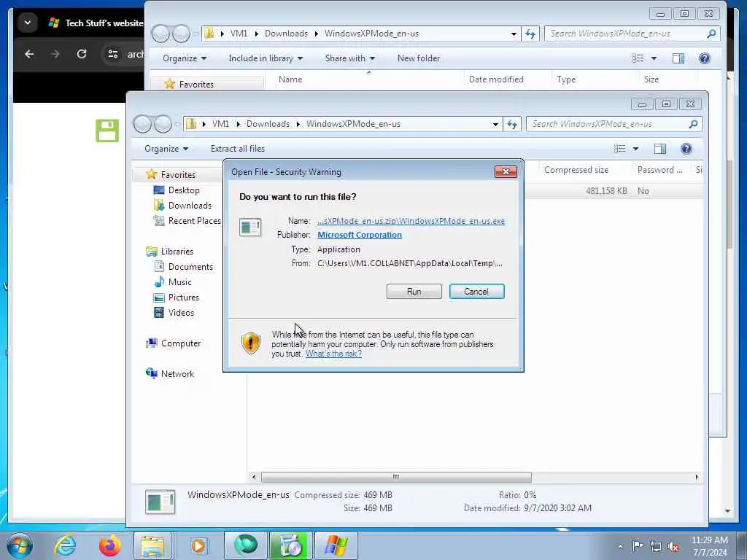Image resolution: width=747 pixels, height=560 pixels.
Task: Open the Videos library in sidebar
Action: click(181, 312)
